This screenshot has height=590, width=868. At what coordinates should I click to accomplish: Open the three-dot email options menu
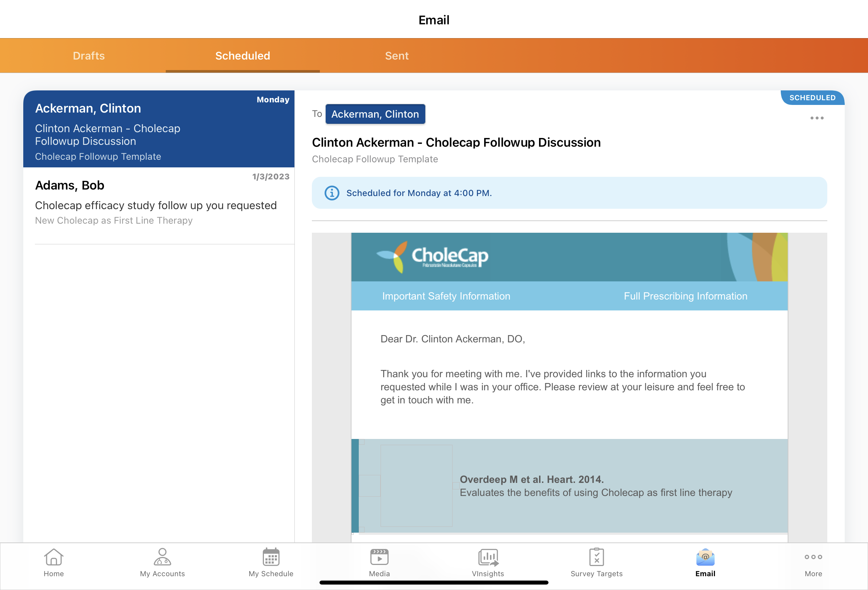pyautogui.click(x=816, y=118)
